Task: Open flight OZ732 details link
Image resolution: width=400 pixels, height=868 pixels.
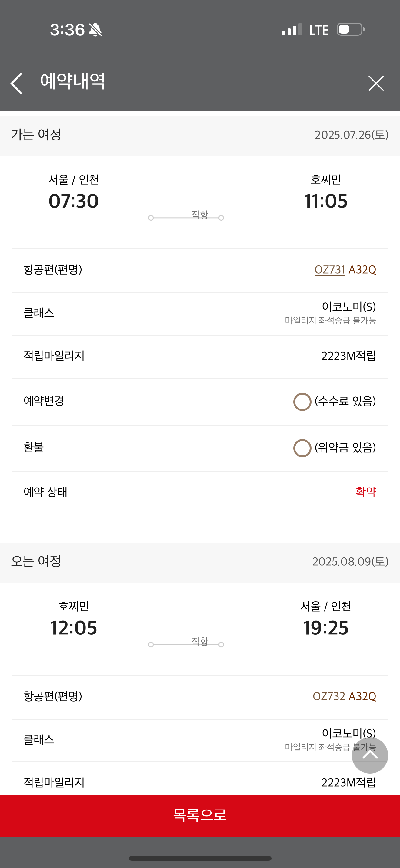Action: click(x=328, y=696)
